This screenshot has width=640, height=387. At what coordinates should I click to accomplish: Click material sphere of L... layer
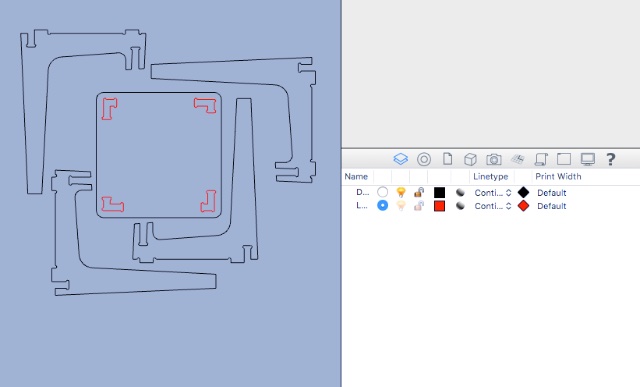click(x=460, y=206)
